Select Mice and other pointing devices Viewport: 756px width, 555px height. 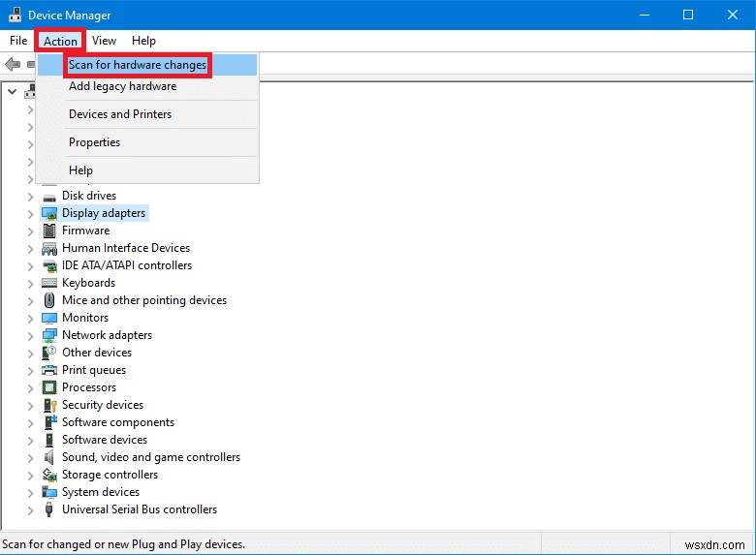144,300
